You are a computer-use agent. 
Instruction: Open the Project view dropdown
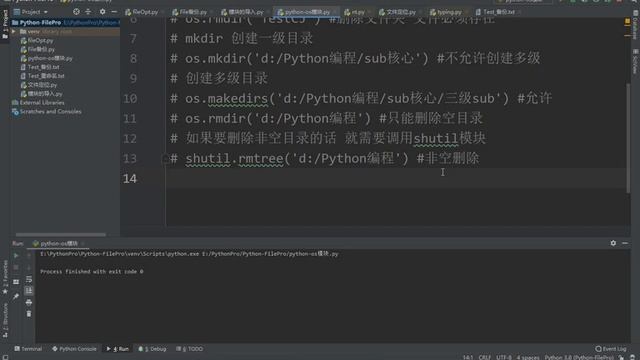pos(31,12)
